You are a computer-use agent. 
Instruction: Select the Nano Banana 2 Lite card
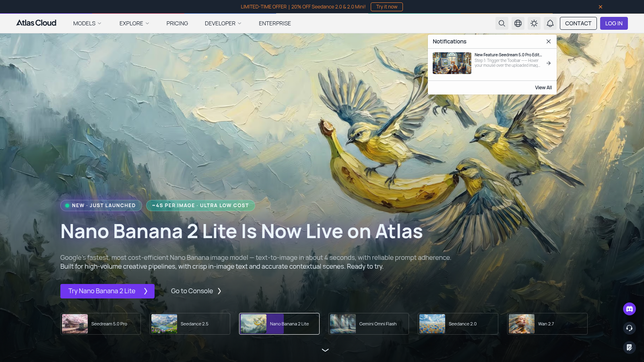pyautogui.click(x=279, y=324)
